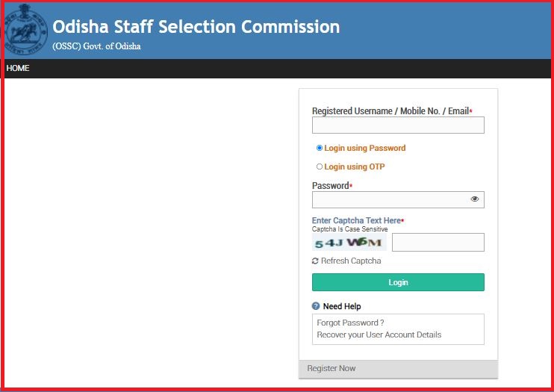Click the Odisha government emblem logo
554x392 pixels.
pos(26,30)
